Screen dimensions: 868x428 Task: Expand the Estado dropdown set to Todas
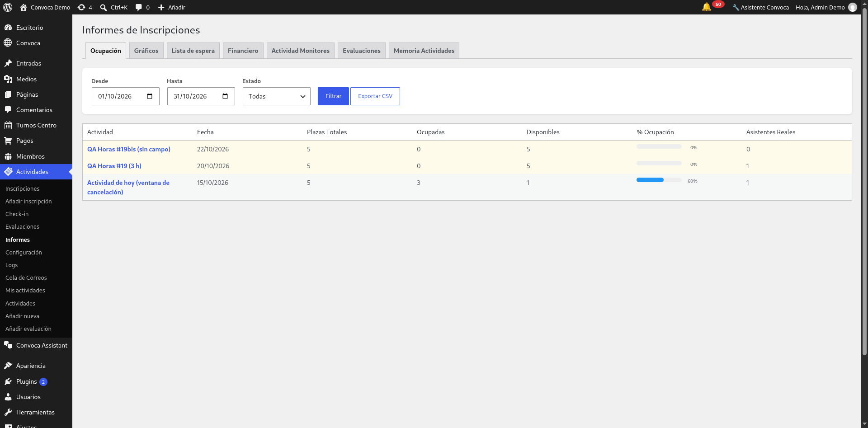point(277,96)
